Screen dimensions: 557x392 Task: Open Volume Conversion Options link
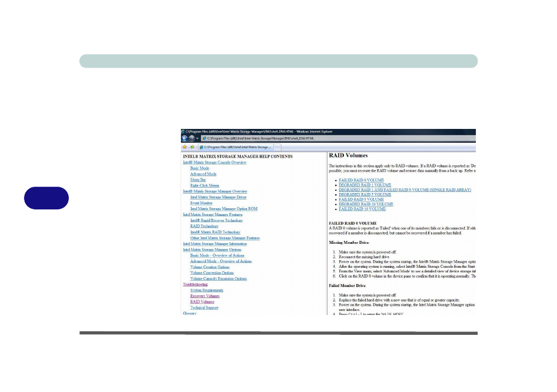(x=212, y=273)
